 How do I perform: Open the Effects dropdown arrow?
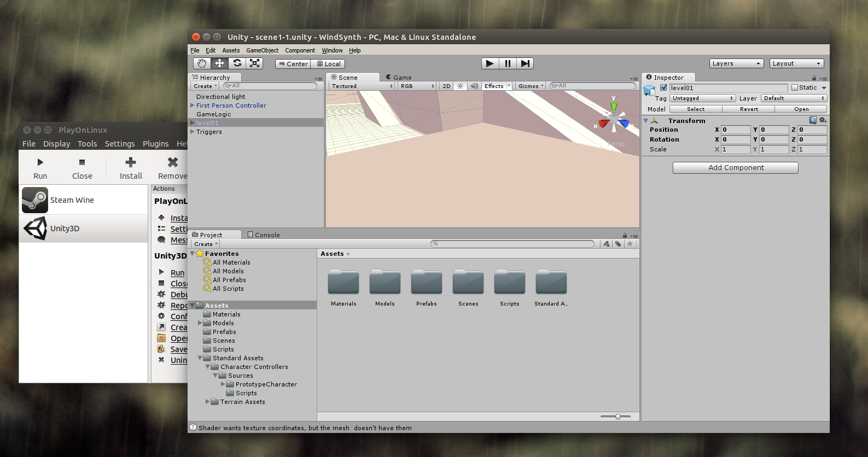[x=509, y=86]
